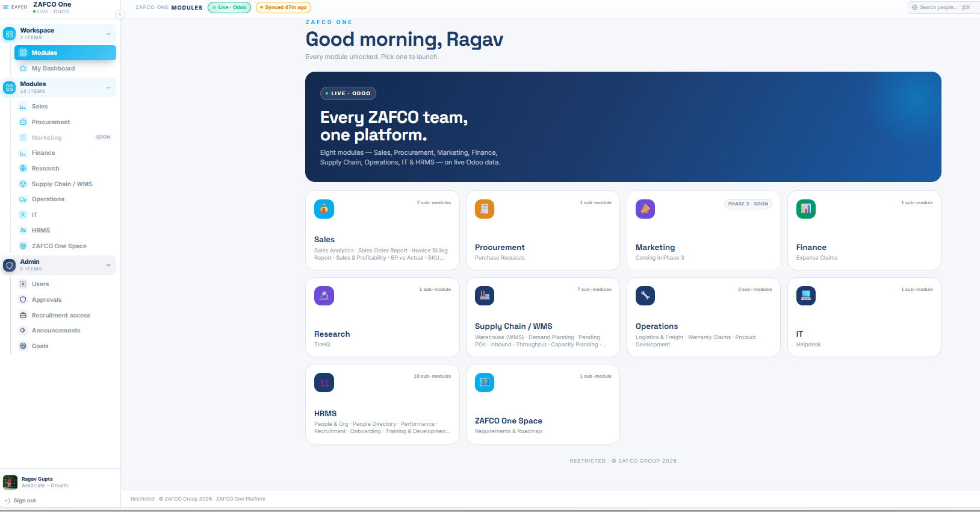
Task: Click 'Helpdesk' under IT card
Action: [808, 345]
